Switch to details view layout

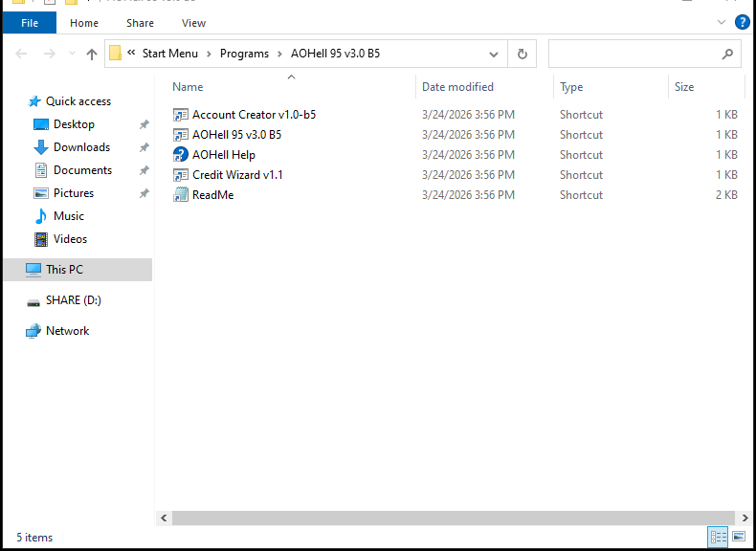[718, 537]
